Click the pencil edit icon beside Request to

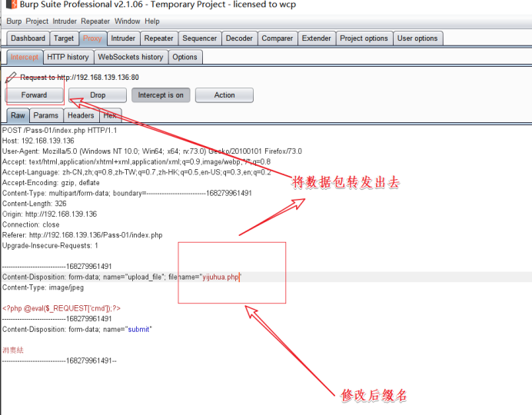click(x=11, y=77)
